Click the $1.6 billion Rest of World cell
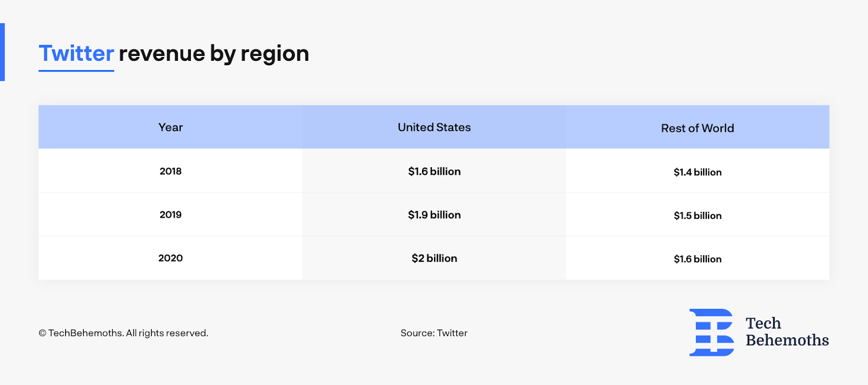The image size is (868, 385). 697,259
